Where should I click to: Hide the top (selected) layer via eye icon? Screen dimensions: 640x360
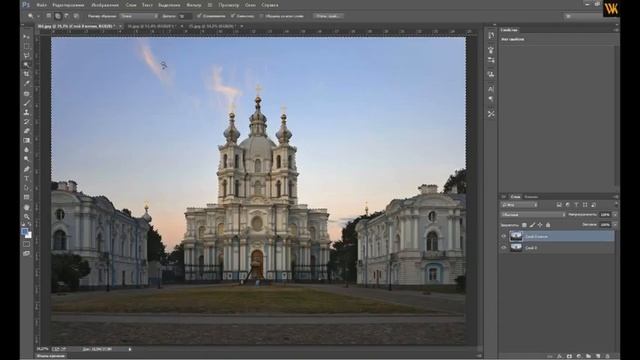(x=504, y=236)
